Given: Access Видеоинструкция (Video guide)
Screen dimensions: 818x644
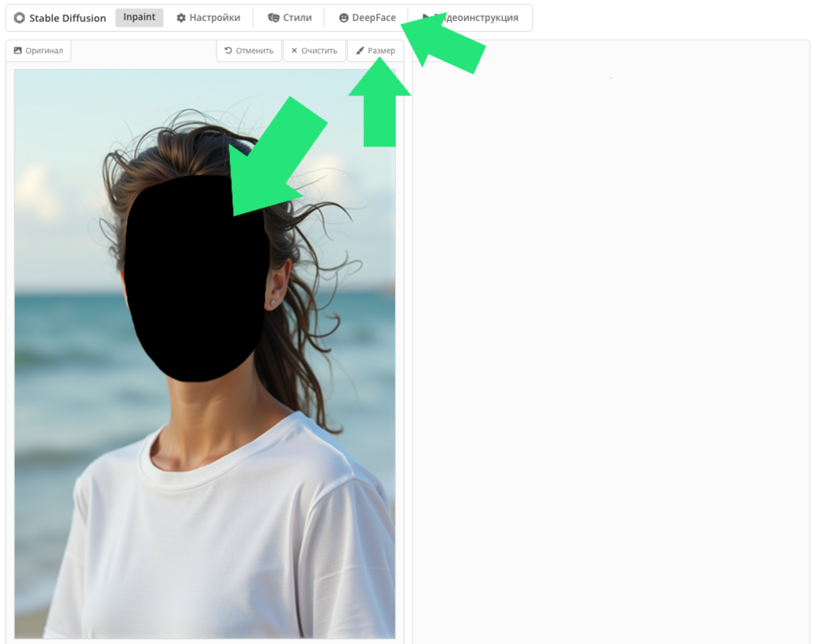Looking at the screenshot, I should click(x=478, y=17).
